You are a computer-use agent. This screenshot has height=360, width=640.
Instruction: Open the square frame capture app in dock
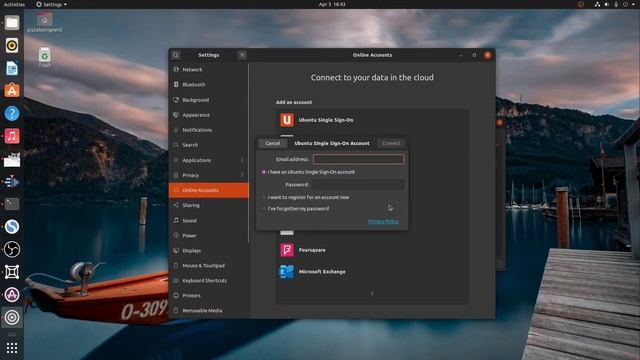12,272
